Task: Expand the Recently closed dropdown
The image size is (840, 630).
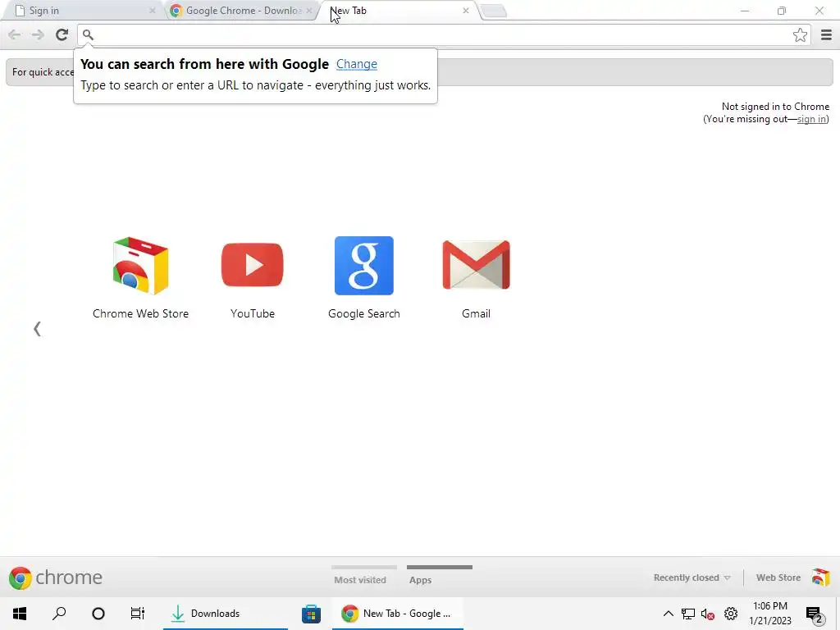Action: (692, 577)
